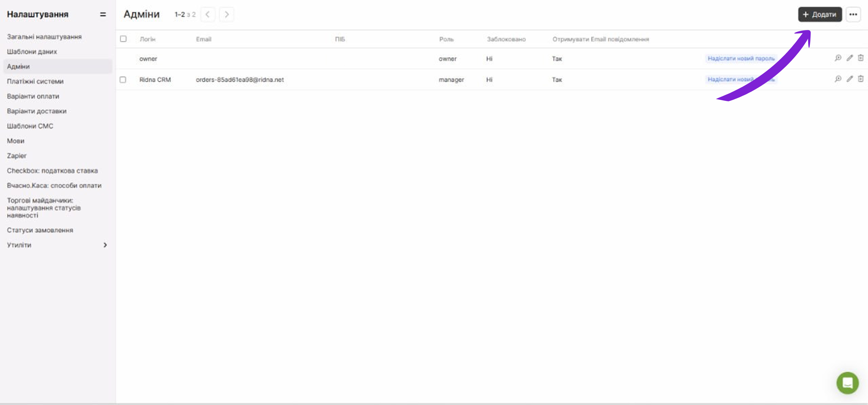Click the Ridna CRM login cell
Image resolution: width=868 pixels, height=405 pixels.
155,80
